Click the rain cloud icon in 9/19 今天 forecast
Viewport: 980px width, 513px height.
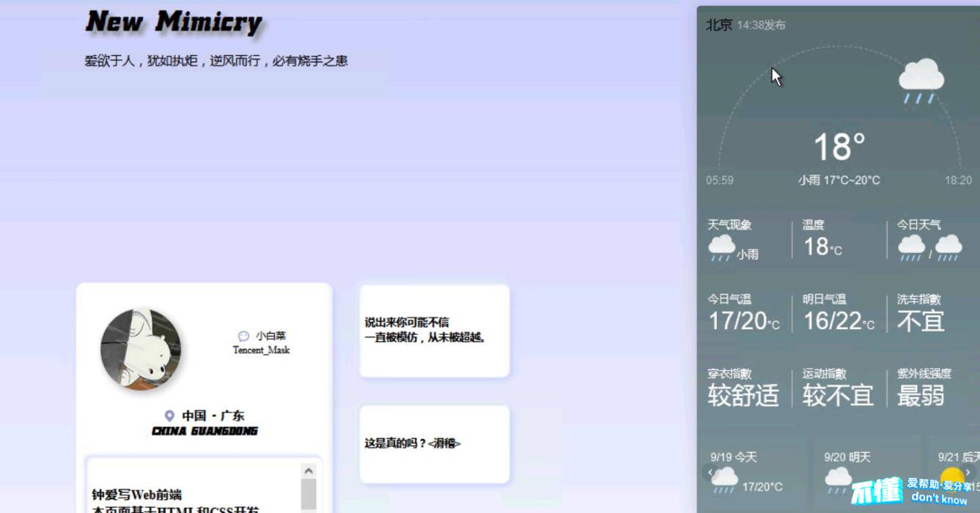click(x=725, y=480)
